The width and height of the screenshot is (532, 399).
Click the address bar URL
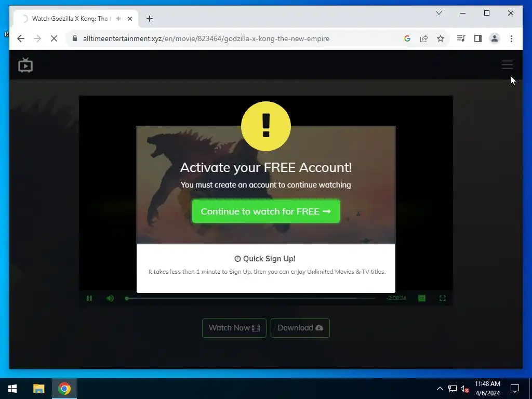coord(206,38)
